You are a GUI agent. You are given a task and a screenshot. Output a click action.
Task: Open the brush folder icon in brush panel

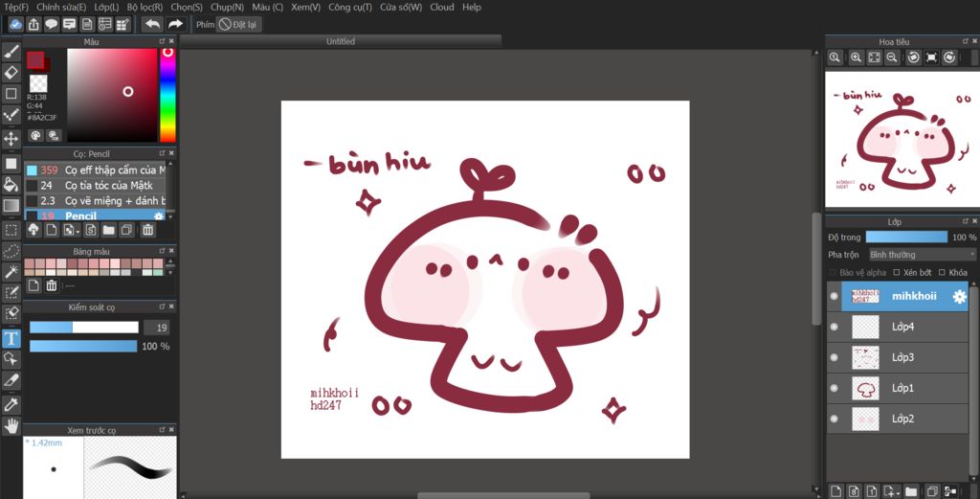(x=109, y=230)
